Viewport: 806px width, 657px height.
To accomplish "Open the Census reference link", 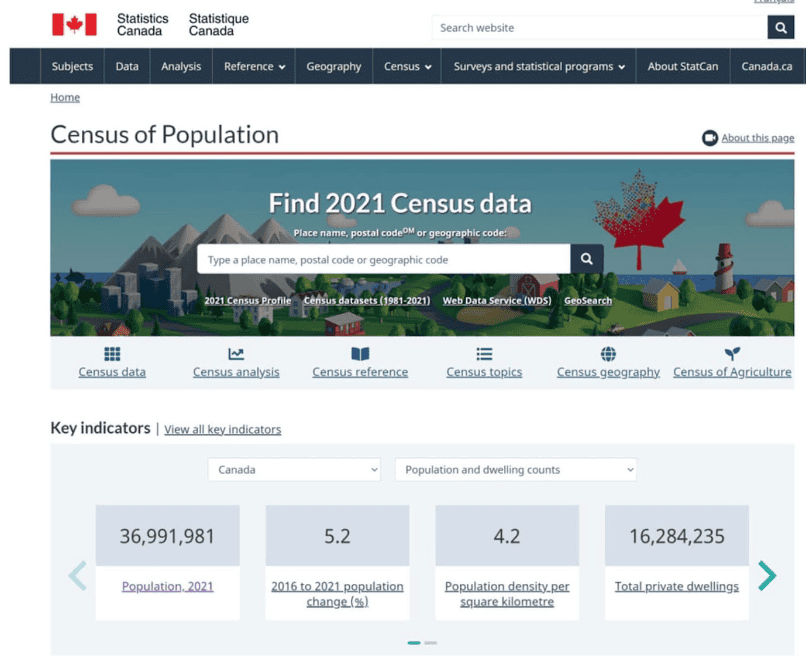I will click(360, 372).
